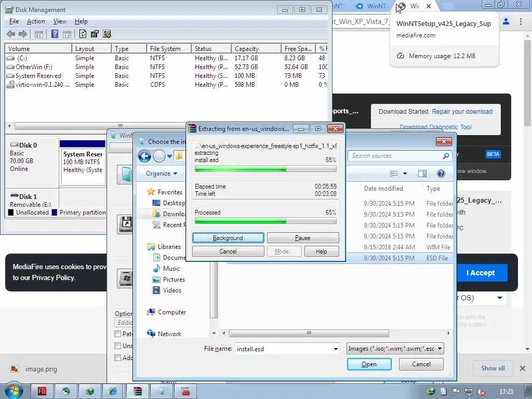This screenshot has width=532, height=399.
Task: Click Pause button in extraction dialog
Action: click(x=303, y=238)
